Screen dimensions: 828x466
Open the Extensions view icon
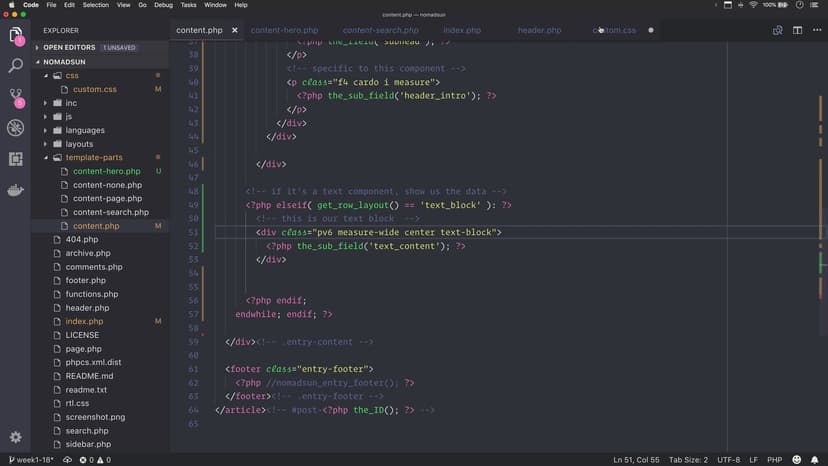pos(15,159)
